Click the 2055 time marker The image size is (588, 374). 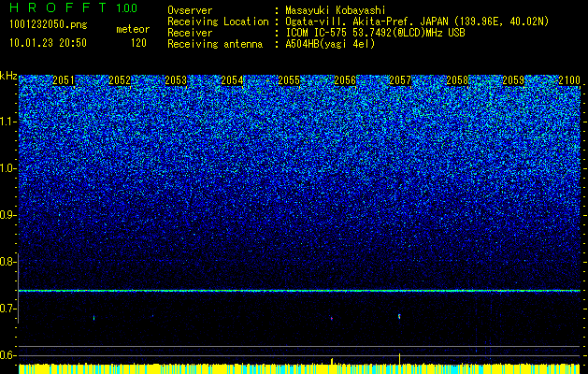[289, 80]
